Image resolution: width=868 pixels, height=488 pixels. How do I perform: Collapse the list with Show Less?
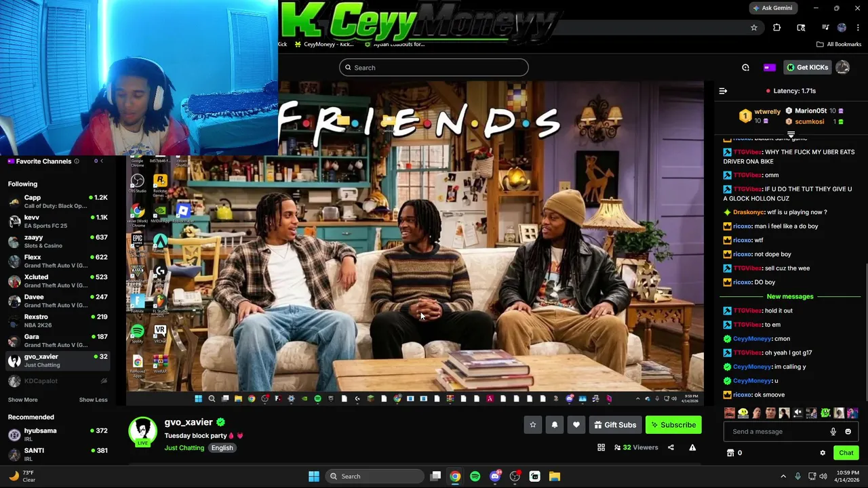(93, 400)
